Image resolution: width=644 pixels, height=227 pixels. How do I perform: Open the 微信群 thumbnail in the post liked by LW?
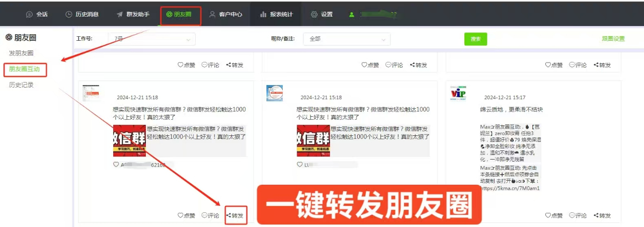point(313,140)
